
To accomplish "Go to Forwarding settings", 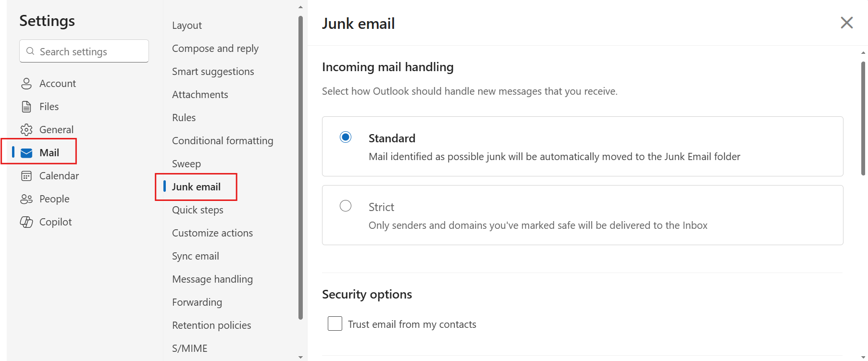I will coord(197,302).
